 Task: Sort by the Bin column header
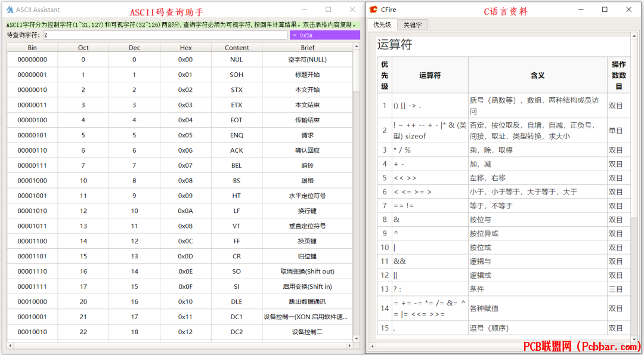point(32,48)
